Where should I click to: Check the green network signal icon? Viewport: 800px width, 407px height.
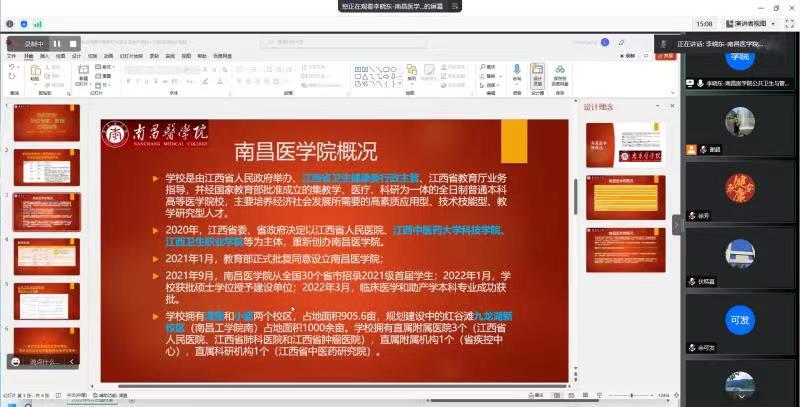pos(37,22)
